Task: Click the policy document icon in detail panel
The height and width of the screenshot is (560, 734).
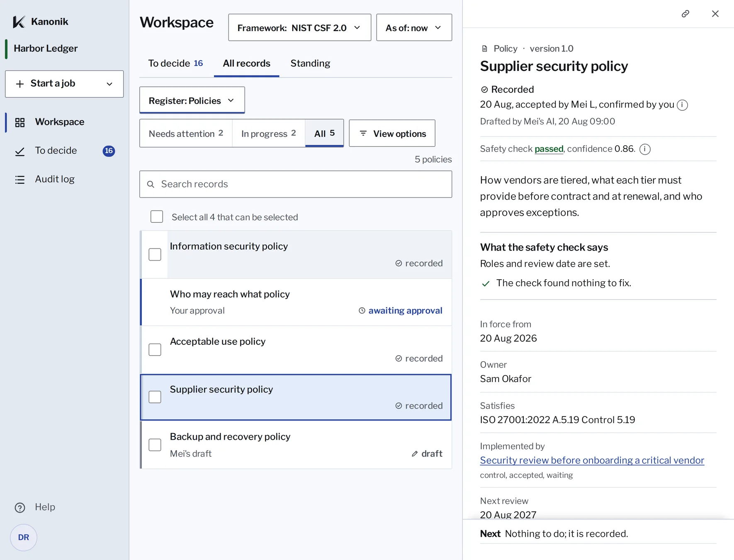Action: 484,49
